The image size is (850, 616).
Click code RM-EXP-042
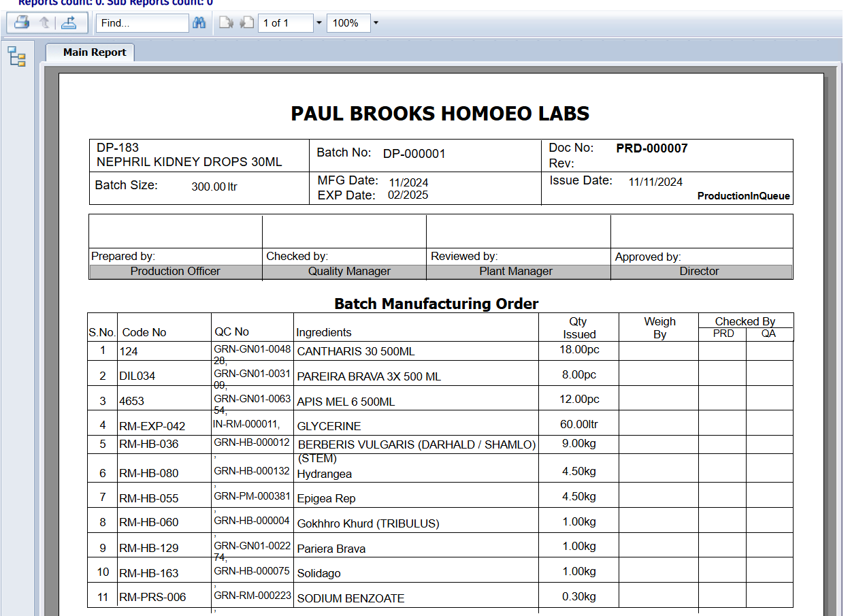tap(152, 427)
